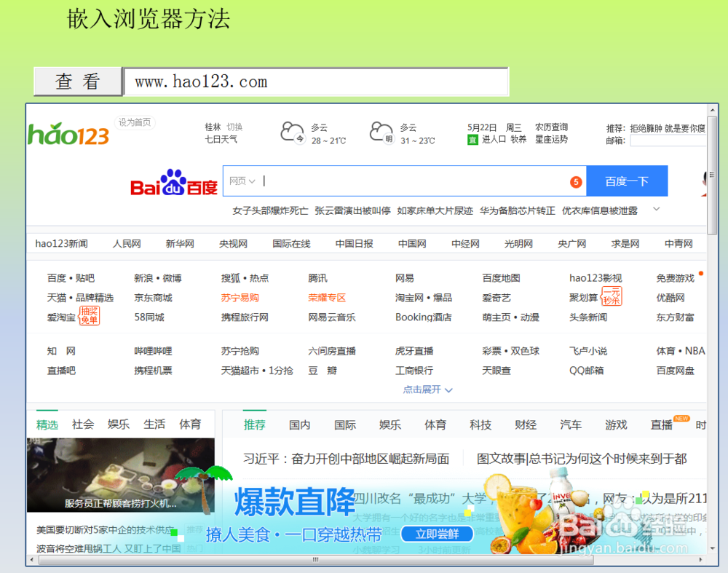Set homepage via 设为首页 link
Screen dimensions: 728x573
[x=134, y=122]
